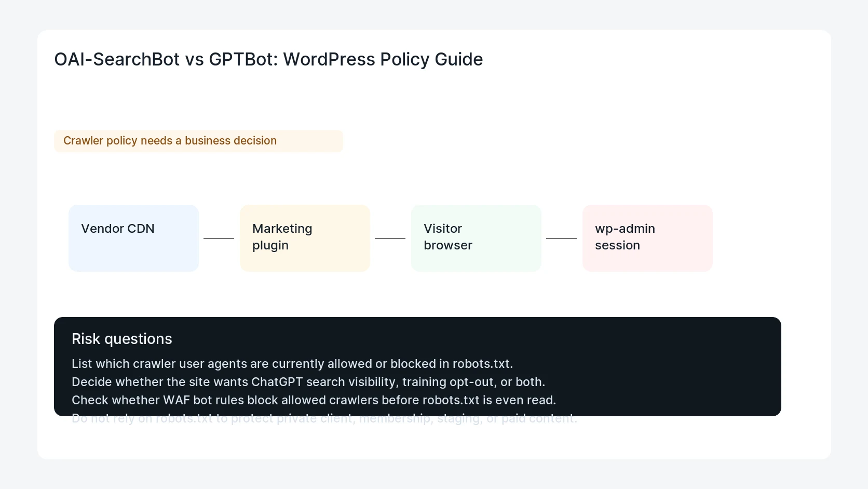This screenshot has height=489, width=868.
Task: Select the 'Crawler policy needs a business decision' banner
Action: click(x=198, y=141)
